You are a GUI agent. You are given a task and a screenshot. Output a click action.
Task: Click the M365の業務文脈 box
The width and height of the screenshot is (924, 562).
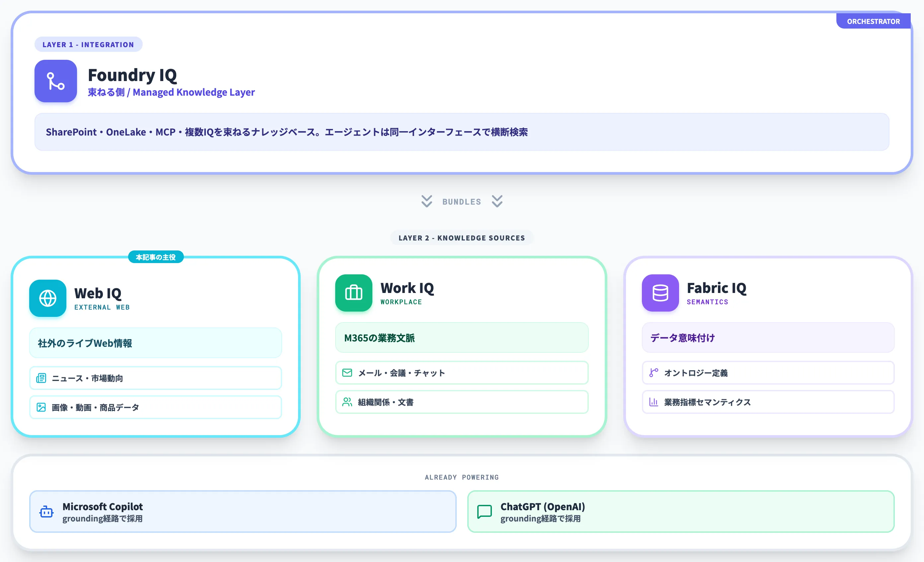(462, 338)
